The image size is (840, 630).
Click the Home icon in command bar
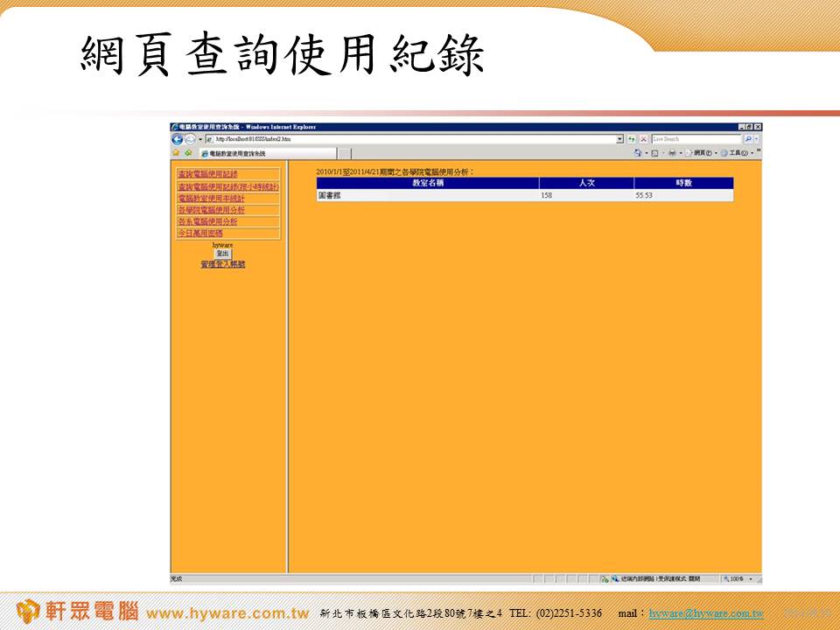coord(639,152)
